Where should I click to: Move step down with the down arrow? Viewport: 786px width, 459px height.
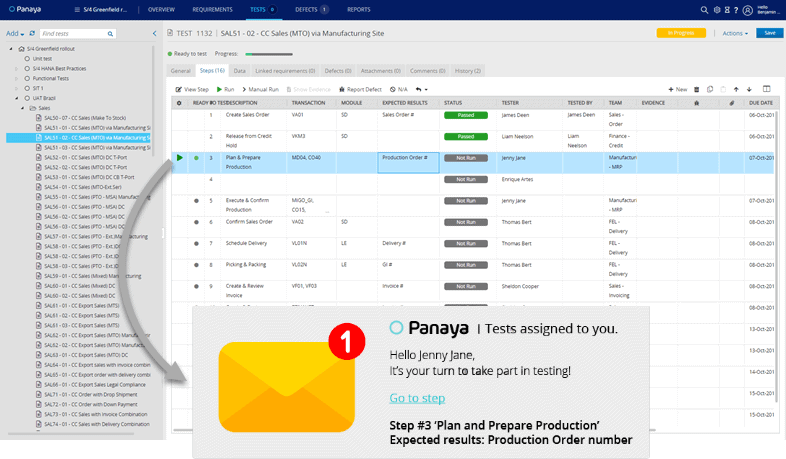tap(749, 89)
